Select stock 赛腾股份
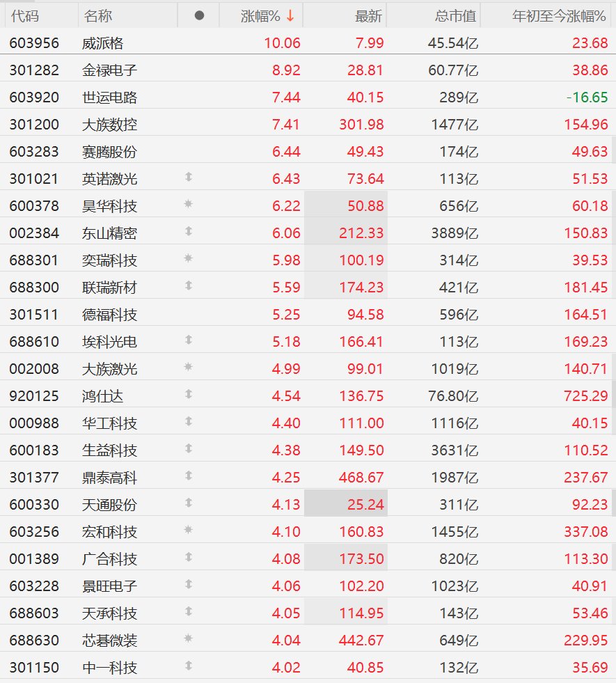The height and width of the screenshot is (683, 616). pos(110,152)
